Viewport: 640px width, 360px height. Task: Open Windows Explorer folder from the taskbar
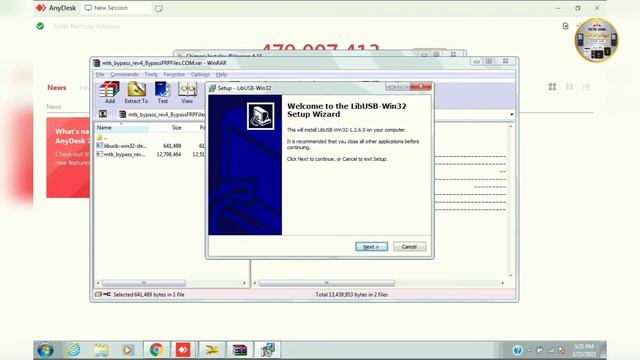(101, 350)
